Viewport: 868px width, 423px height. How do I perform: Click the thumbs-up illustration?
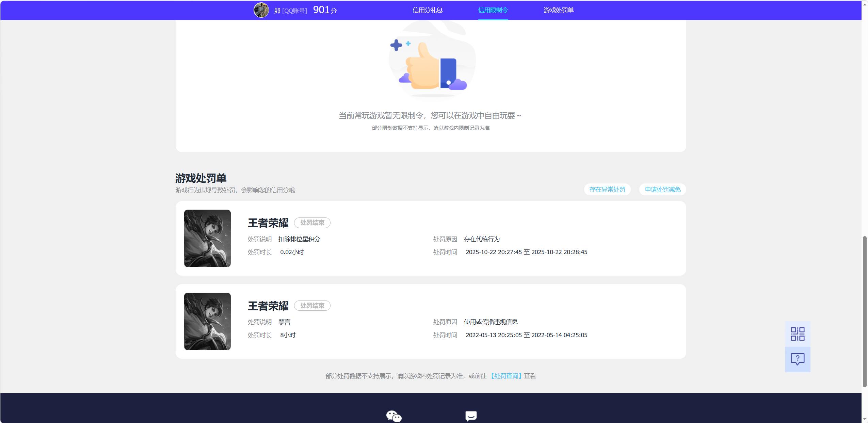coord(432,61)
